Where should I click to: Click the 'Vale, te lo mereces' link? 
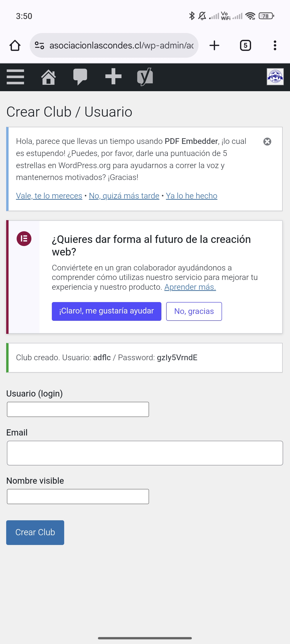click(49, 196)
